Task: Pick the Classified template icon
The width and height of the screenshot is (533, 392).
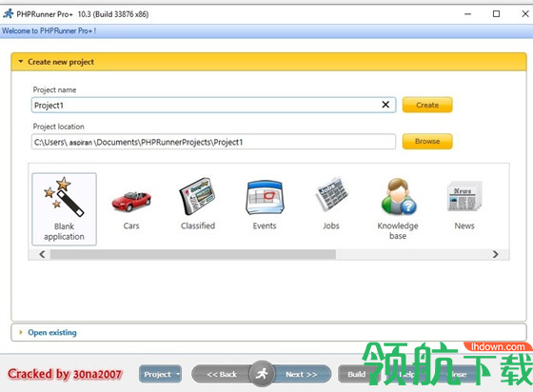Action: (198, 196)
